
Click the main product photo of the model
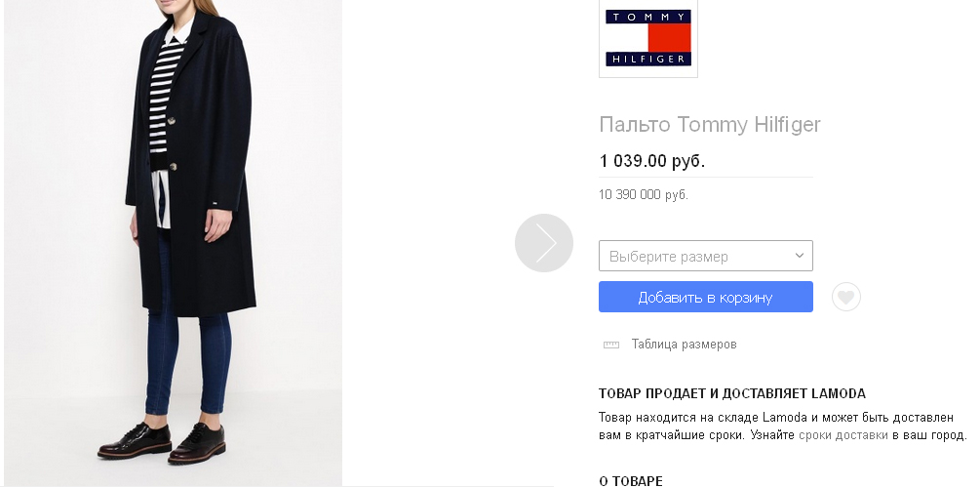(x=174, y=243)
